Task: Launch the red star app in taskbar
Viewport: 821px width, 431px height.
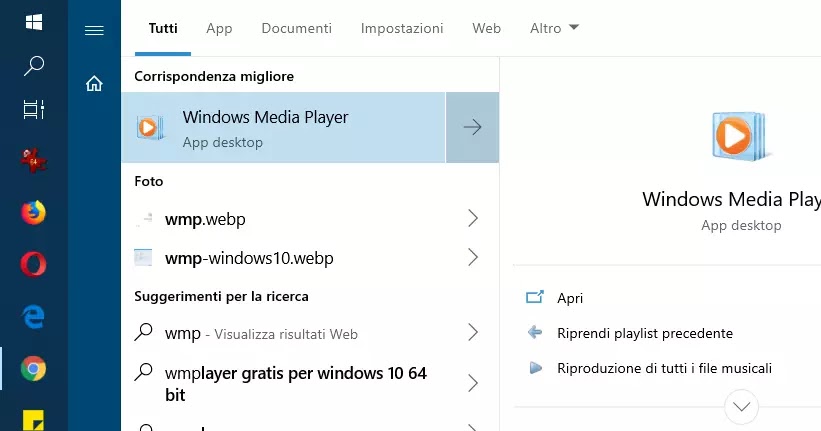Action: [34, 160]
